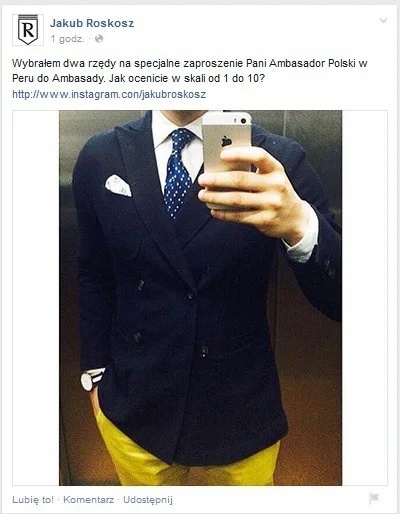Click the flag report icon below the photo

(x=374, y=499)
